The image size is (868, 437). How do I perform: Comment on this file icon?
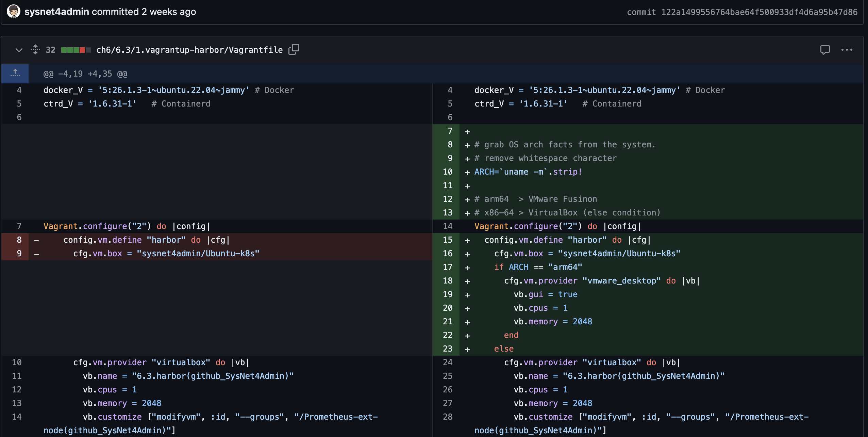coord(825,50)
